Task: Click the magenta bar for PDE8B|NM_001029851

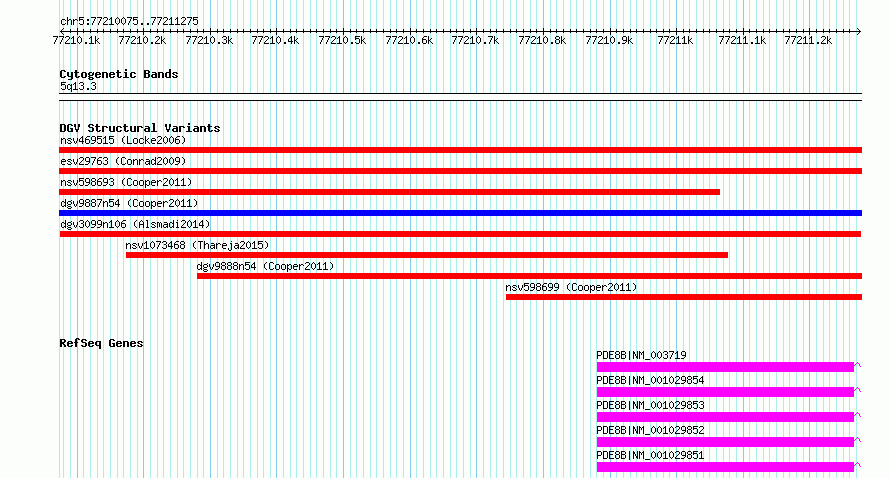Action: [x=725, y=467]
